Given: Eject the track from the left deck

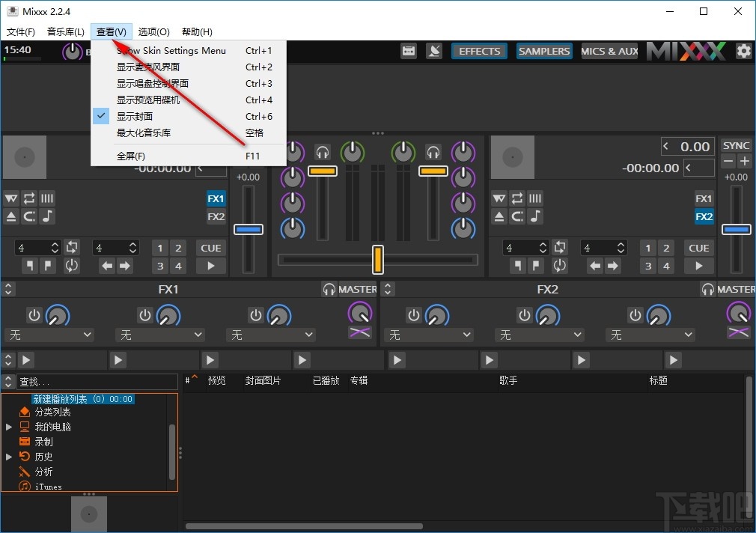Looking at the screenshot, I should 11,216.
